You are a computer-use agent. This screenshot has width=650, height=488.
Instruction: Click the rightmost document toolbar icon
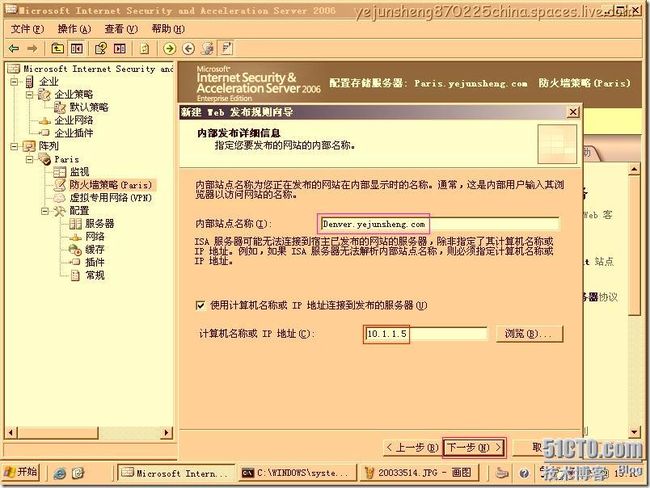227,49
